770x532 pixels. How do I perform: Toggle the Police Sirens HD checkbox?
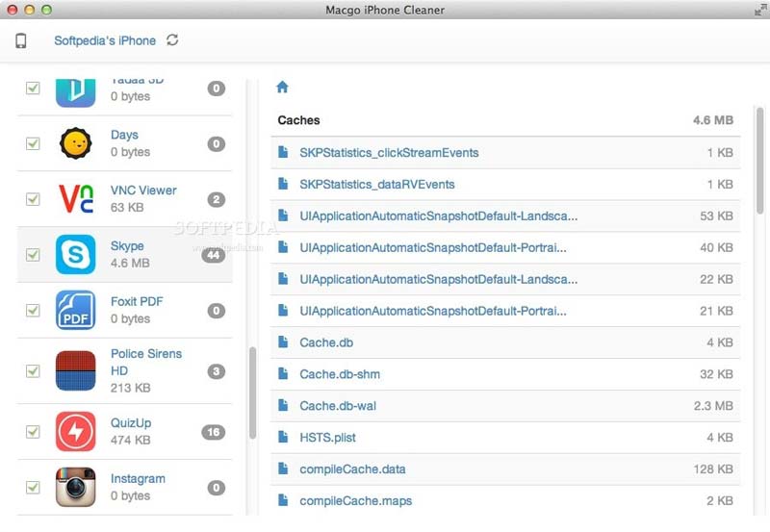[33, 371]
